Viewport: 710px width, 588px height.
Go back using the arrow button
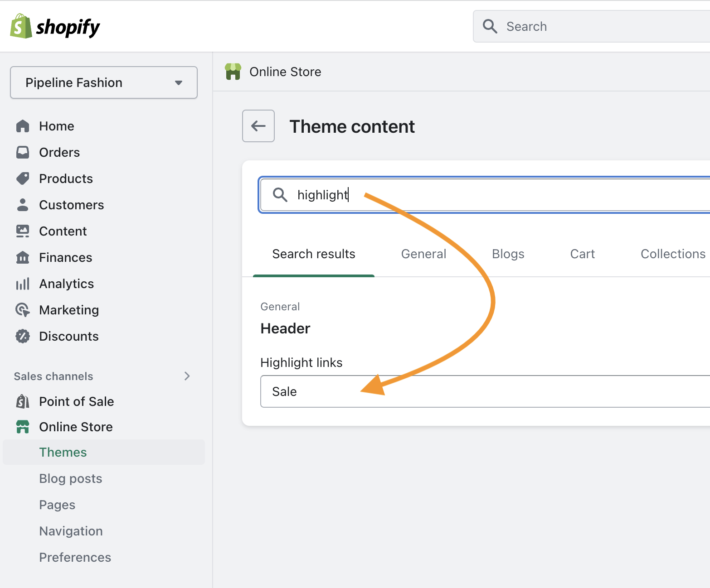[258, 126]
